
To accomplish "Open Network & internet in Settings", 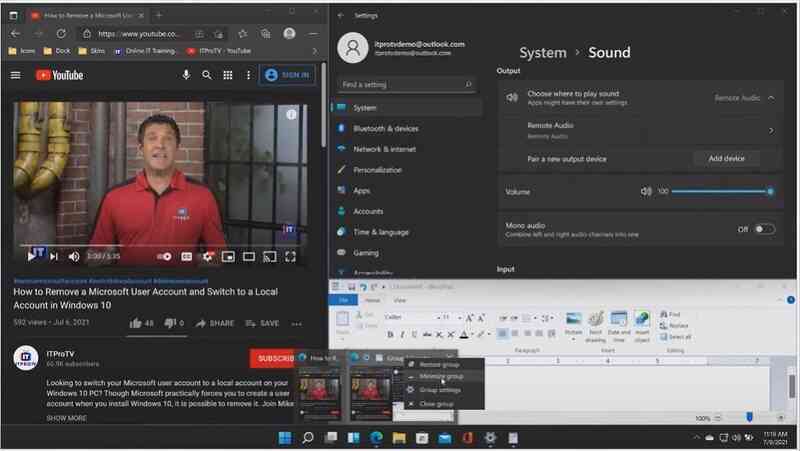I will (407, 149).
